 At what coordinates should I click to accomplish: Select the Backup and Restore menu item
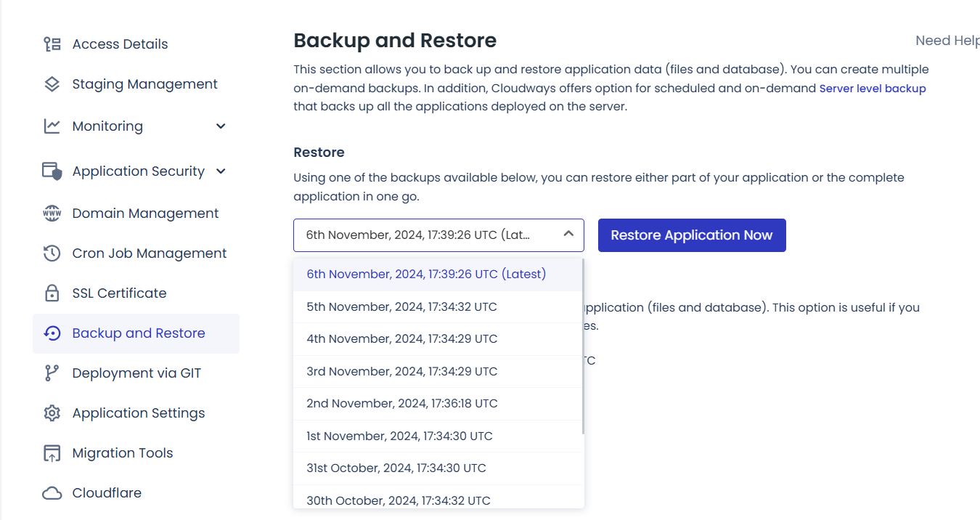point(136,333)
